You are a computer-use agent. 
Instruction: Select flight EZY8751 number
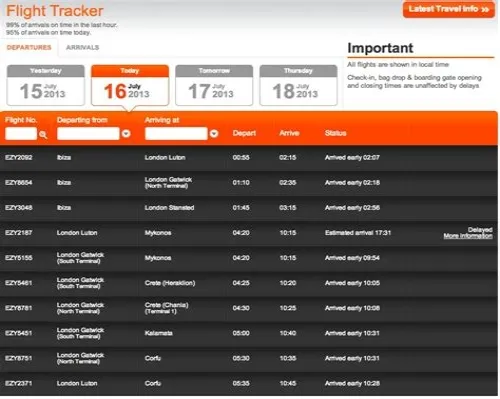19,358
